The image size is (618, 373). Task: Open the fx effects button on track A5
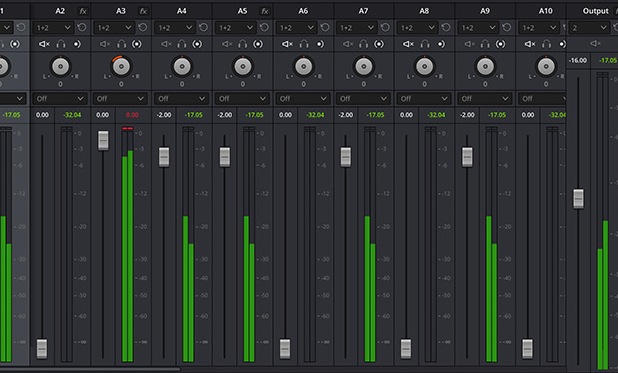(265, 11)
